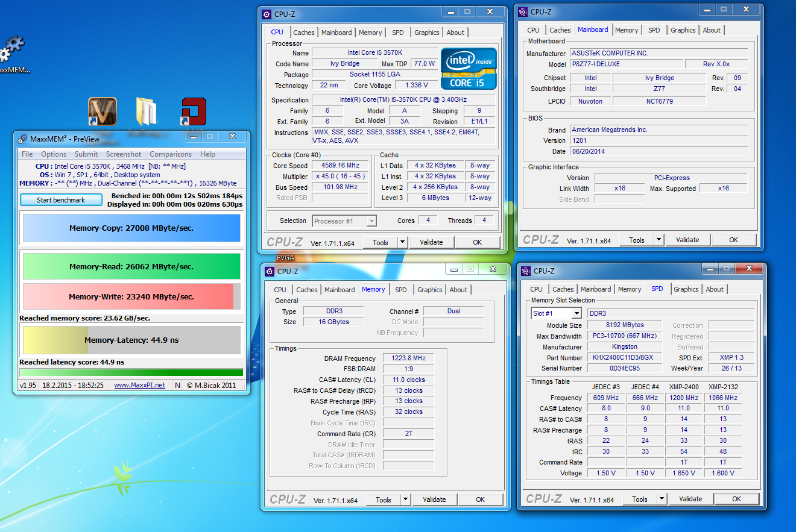The width and height of the screenshot is (796, 532).
Task: Click the Start benchmark button
Action: 61,200
